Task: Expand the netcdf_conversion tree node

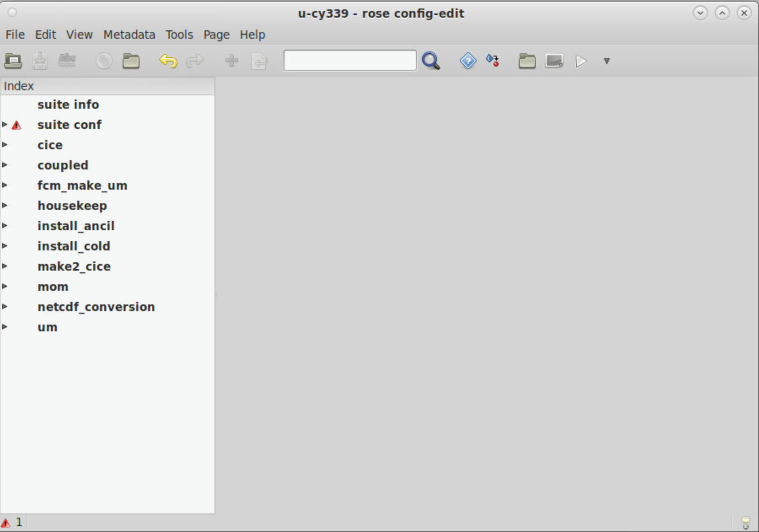Action: [x=5, y=306]
